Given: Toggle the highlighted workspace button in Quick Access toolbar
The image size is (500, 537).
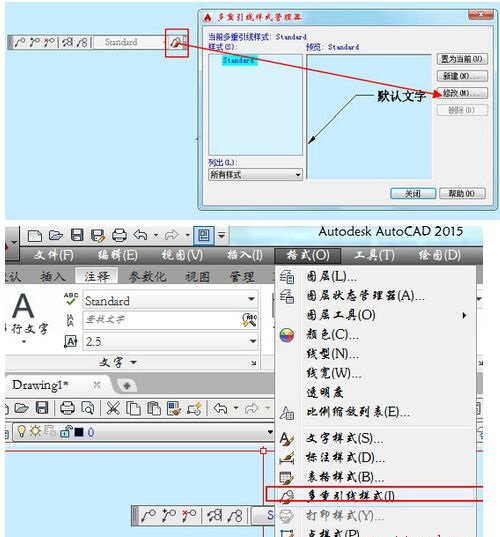Looking at the screenshot, I should pyautogui.click(x=204, y=236).
